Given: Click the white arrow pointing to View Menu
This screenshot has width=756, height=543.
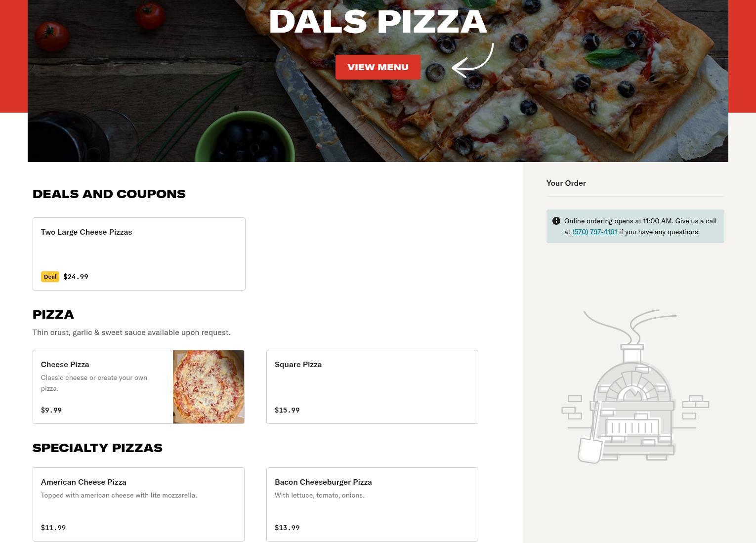Looking at the screenshot, I should click(473, 60).
